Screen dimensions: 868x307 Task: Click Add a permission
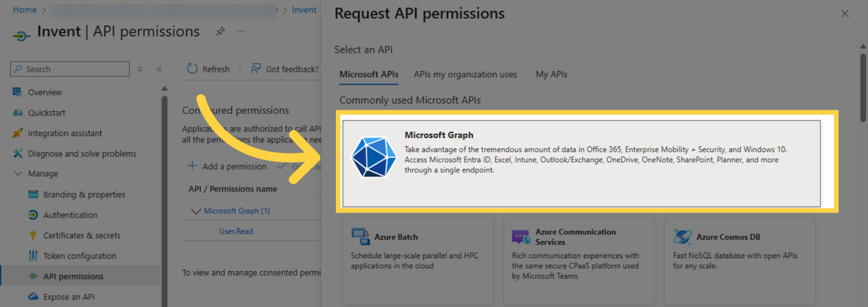coord(227,166)
